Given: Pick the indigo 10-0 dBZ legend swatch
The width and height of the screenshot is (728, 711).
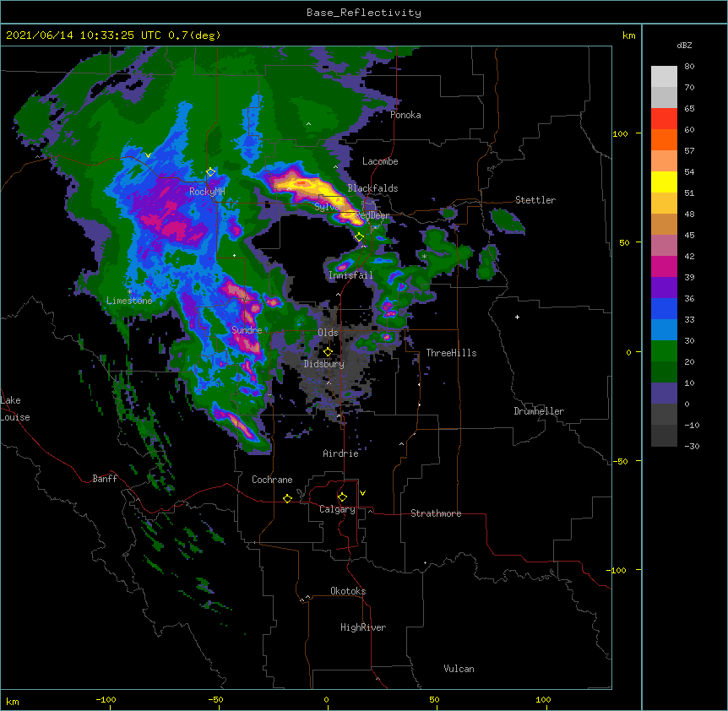Looking at the screenshot, I should click(x=664, y=393).
